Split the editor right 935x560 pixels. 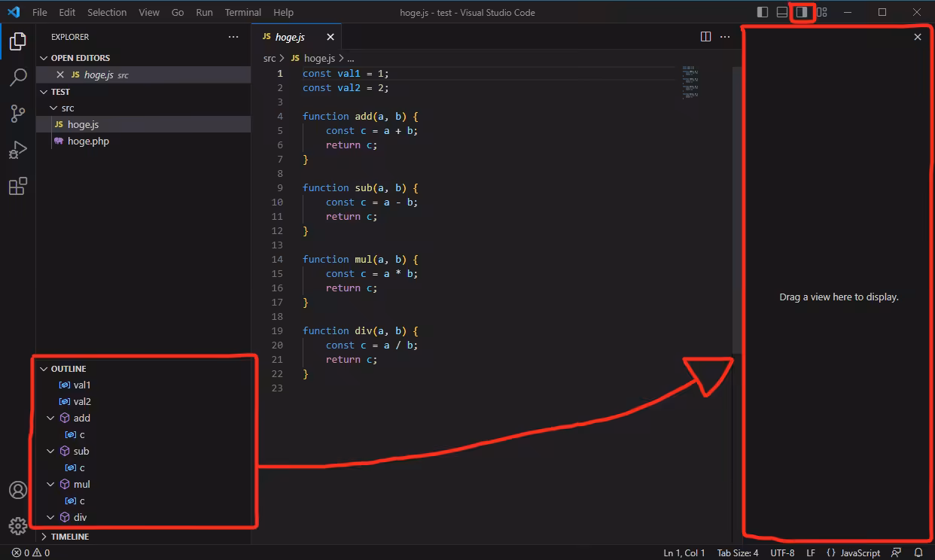[x=705, y=37]
